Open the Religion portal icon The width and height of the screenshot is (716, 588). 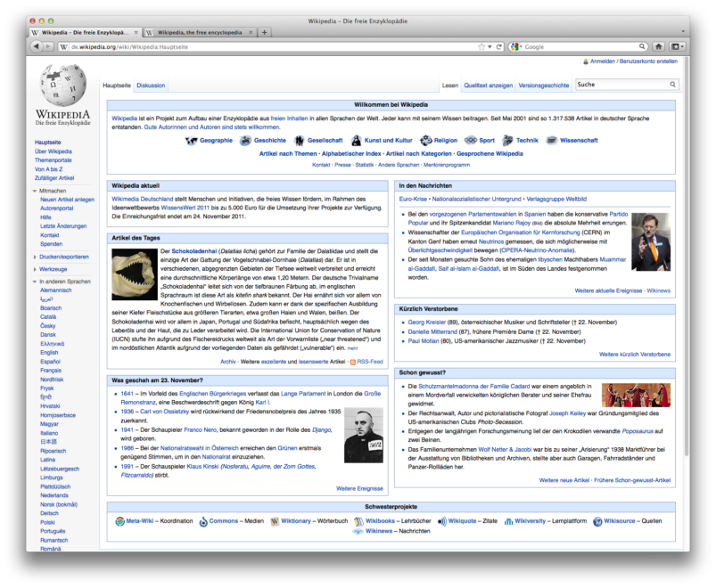425,141
